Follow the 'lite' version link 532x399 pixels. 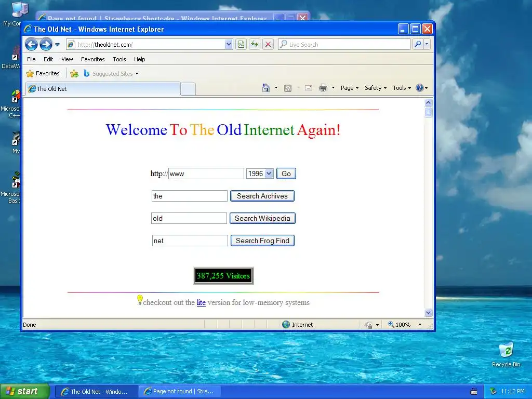[201, 303]
